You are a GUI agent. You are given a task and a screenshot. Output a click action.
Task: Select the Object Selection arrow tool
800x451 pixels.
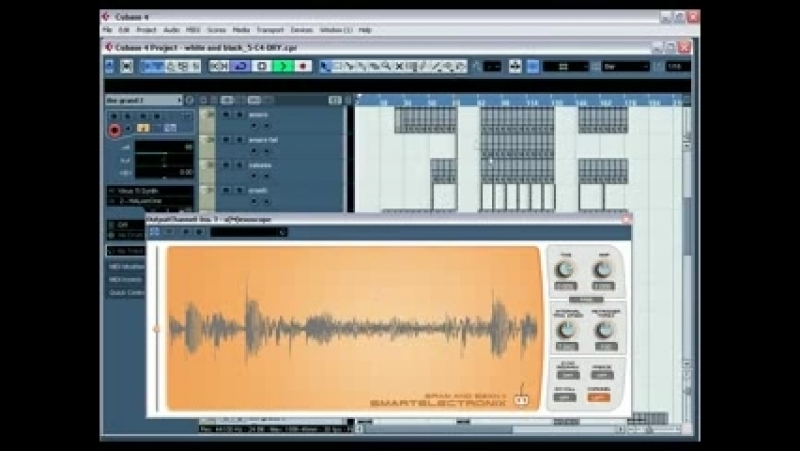click(x=325, y=66)
